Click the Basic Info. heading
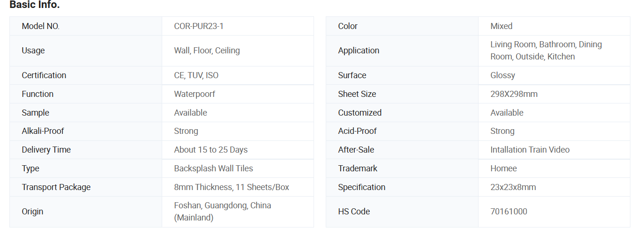Image resolution: width=644 pixels, height=242 pixels. click(35, 5)
